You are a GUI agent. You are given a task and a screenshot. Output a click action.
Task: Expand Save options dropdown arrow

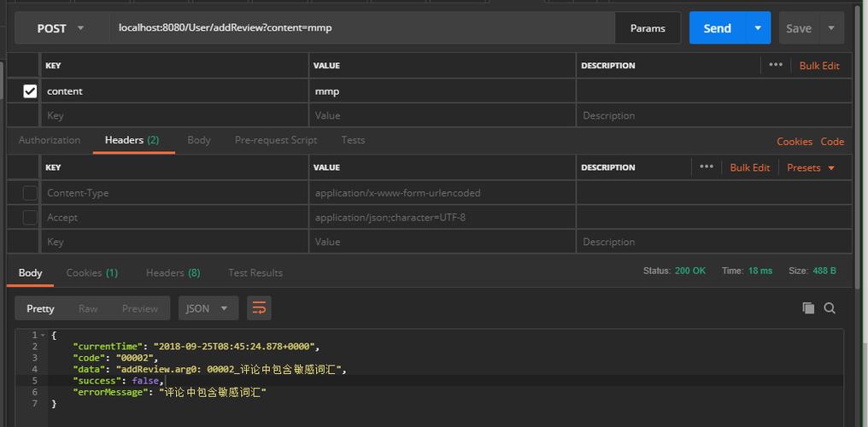831,28
